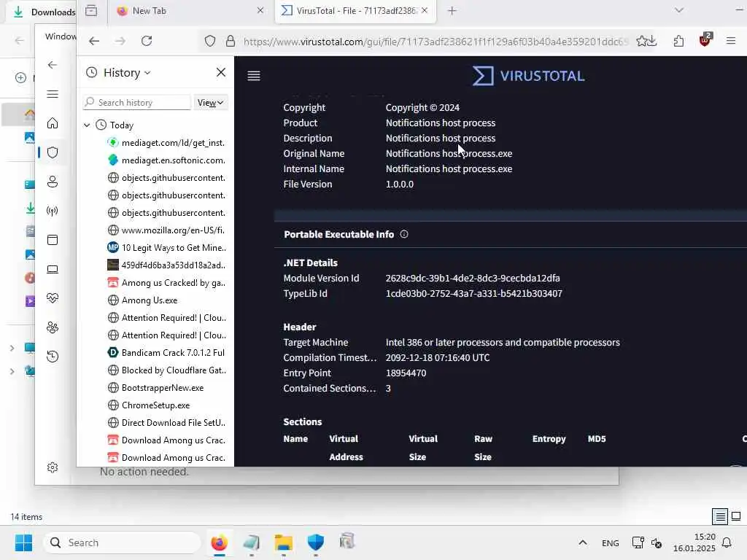Open App & browser control icon
747x560 pixels.
click(x=53, y=240)
